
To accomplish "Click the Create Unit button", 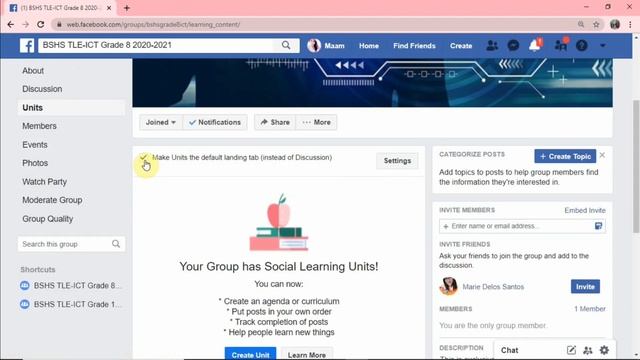I will tap(250, 354).
